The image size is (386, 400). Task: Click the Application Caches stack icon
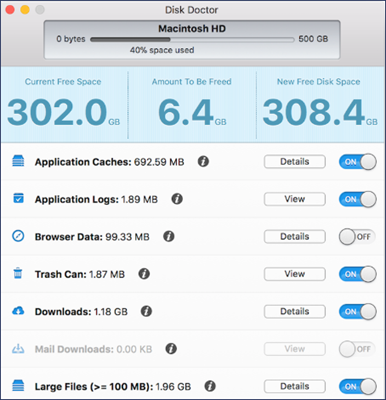click(x=18, y=161)
